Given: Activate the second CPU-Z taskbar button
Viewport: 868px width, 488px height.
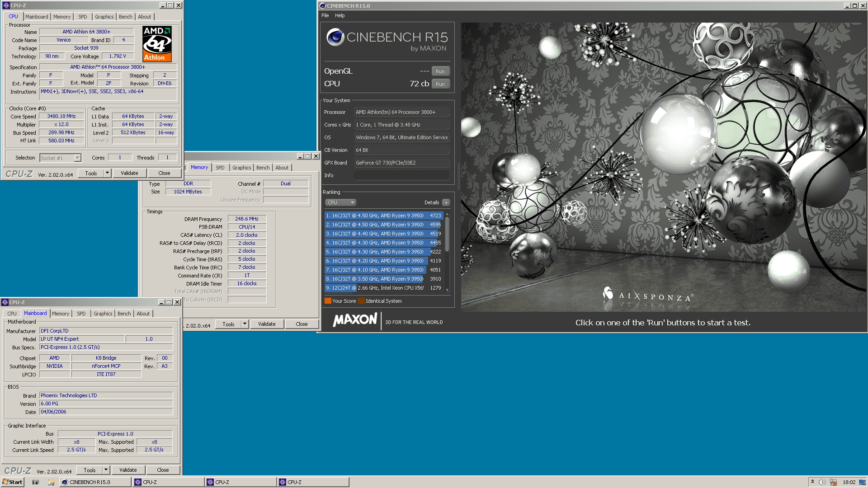Looking at the screenshot, I should pos(241,482).
